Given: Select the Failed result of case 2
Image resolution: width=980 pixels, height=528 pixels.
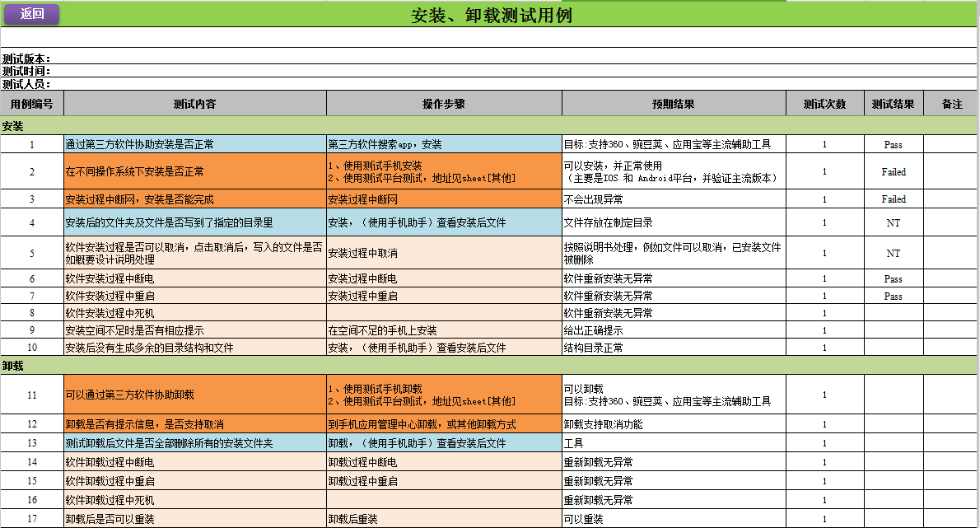Looking at the screenshot, I should 894,171.
